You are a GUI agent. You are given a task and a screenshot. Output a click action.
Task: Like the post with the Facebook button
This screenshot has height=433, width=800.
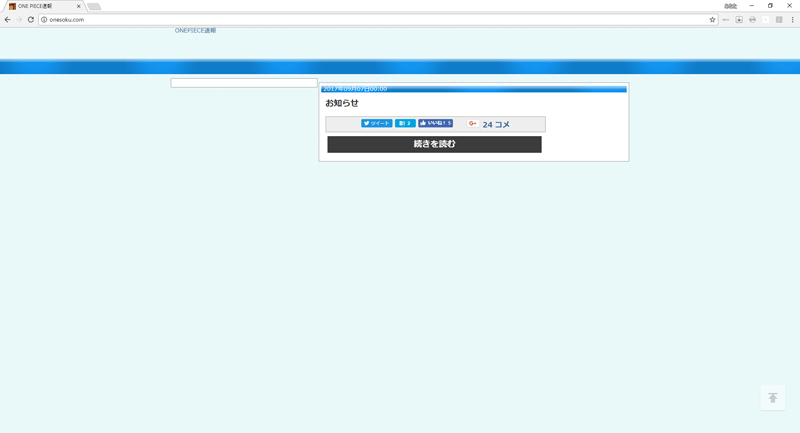pos(436,123)
